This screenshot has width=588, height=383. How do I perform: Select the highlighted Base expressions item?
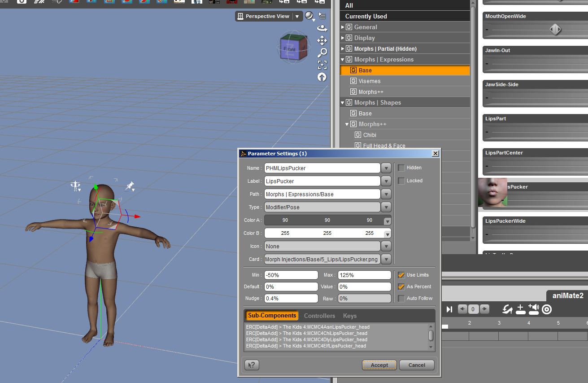click(405, 70)
